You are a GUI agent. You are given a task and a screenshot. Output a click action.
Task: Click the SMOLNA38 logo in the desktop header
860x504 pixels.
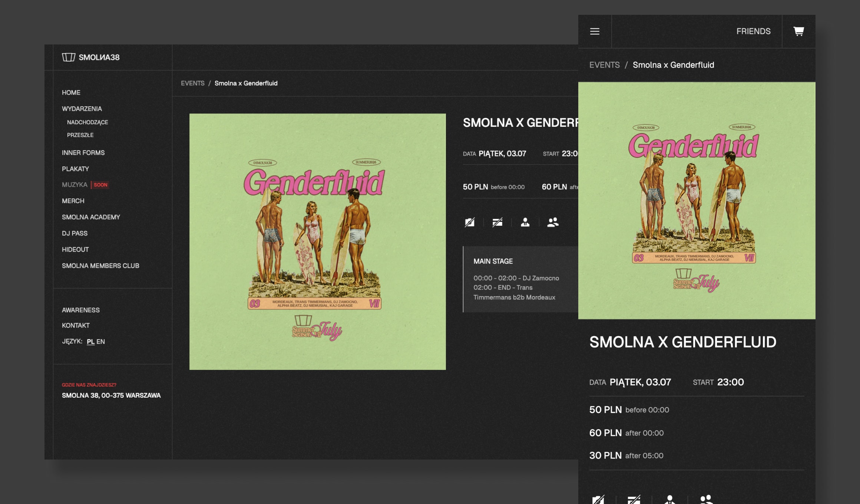[91, 57]
